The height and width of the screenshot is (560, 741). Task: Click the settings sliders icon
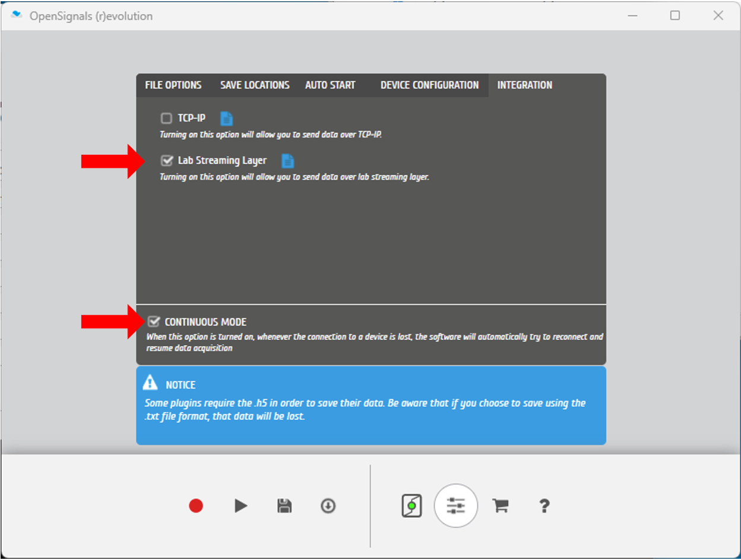[456, 506]
